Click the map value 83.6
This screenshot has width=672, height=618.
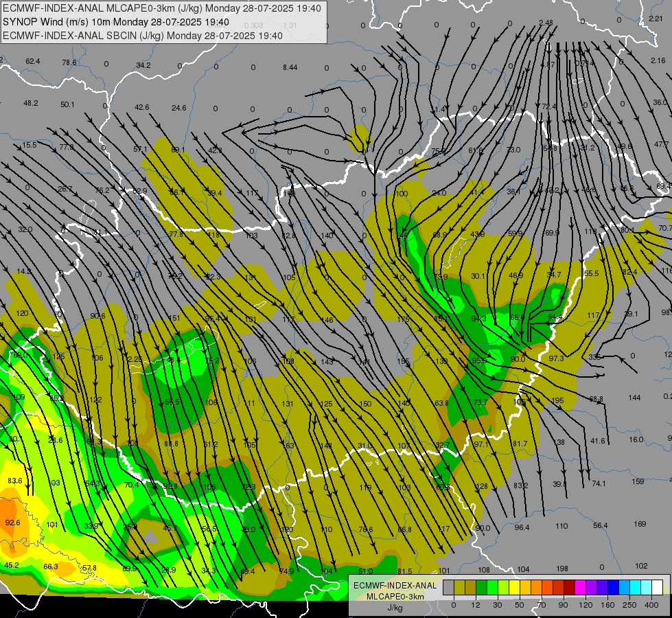tap(14, 481)
